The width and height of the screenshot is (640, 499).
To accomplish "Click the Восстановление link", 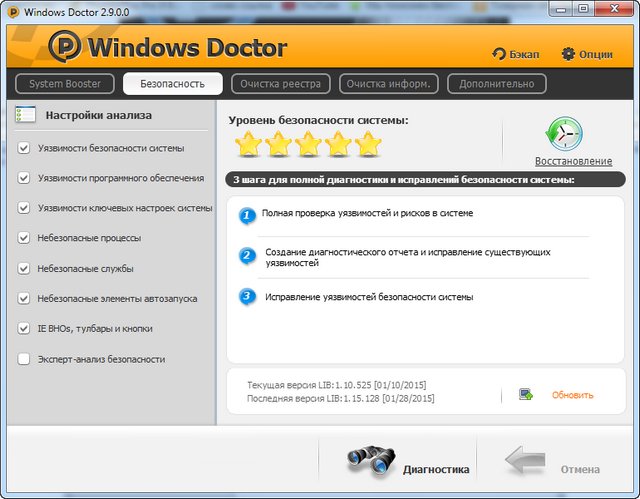I will click(x=573, y=161).
